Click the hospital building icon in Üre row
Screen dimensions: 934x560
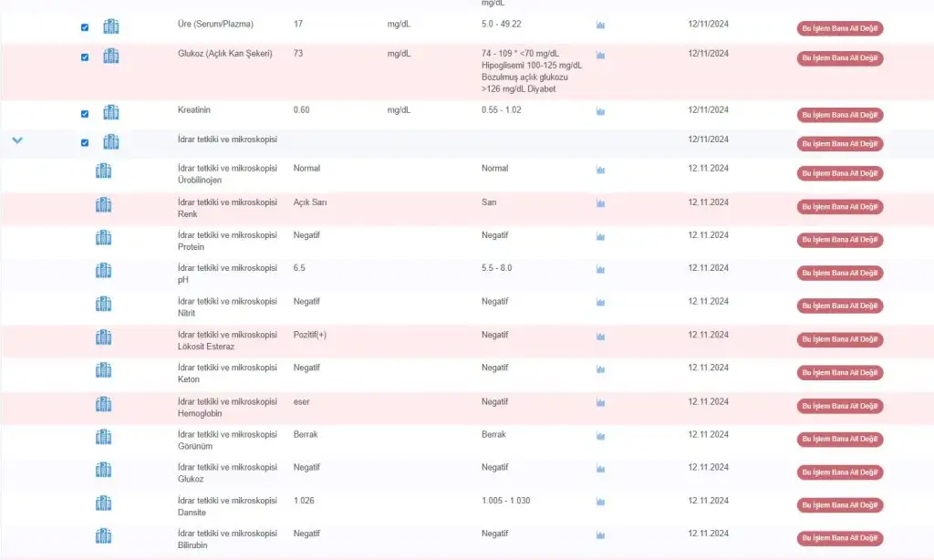pos(110,26)
